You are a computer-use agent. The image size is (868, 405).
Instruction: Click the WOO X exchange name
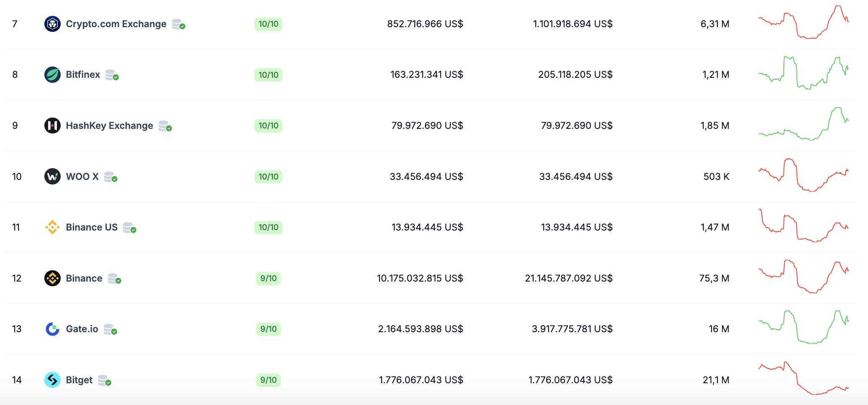pos(82,177)
